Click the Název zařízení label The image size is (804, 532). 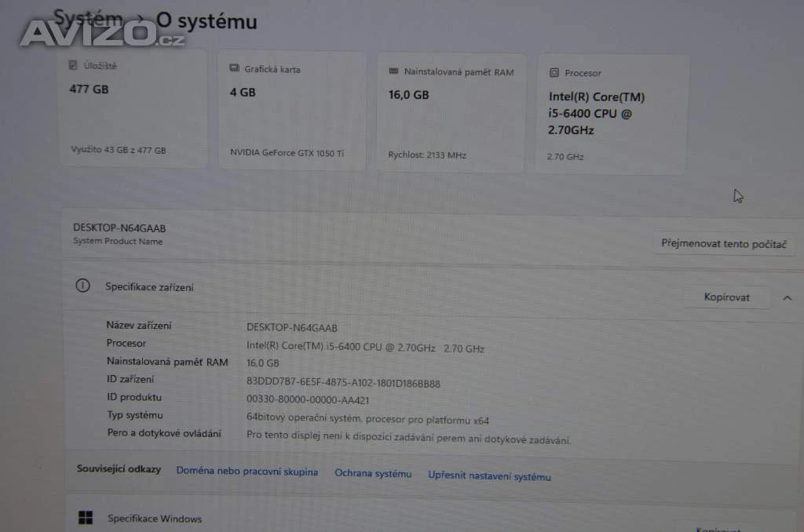(138, 325)
